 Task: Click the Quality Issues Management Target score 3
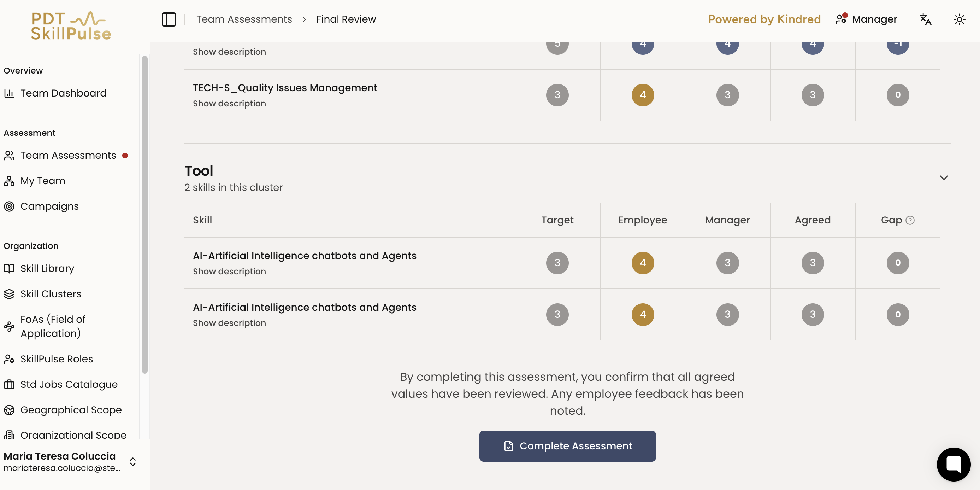point(557,95)
